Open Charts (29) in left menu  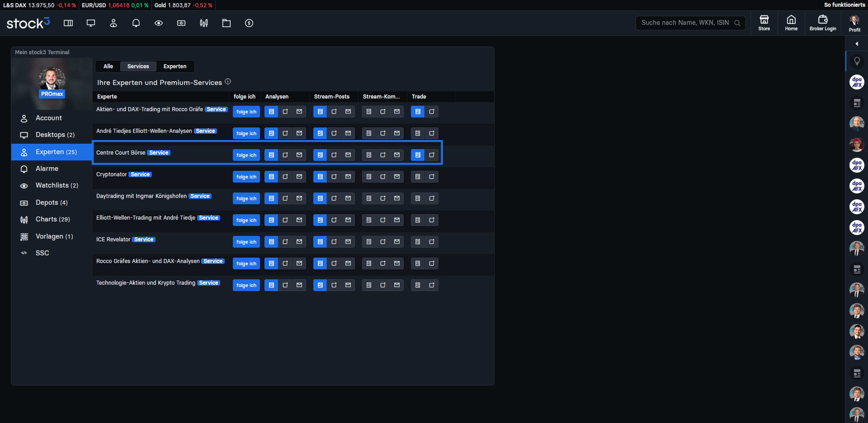coord(52,219)
